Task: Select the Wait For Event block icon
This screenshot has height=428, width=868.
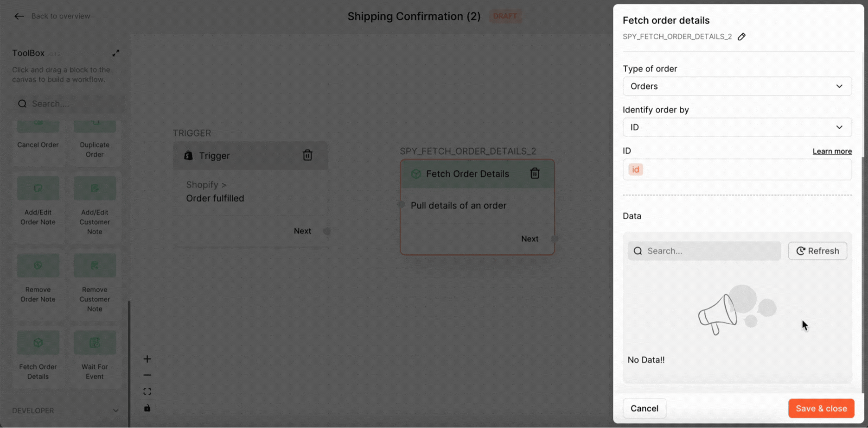Action: (95, 343)
